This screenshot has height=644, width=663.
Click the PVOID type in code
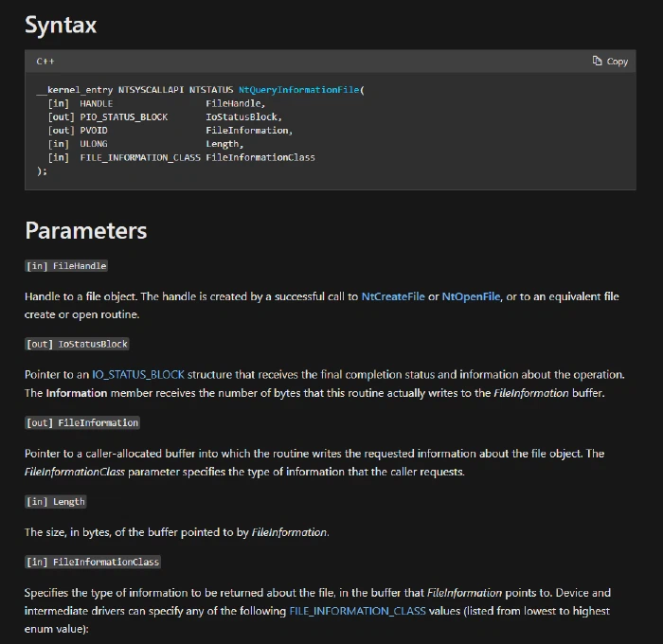(x=94, y=131)
